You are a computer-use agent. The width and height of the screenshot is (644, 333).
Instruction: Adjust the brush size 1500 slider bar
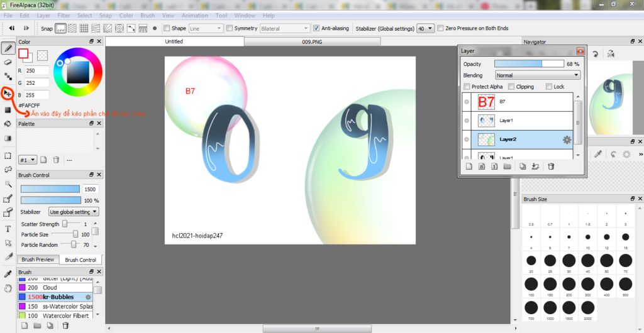(x=50, y=189)
